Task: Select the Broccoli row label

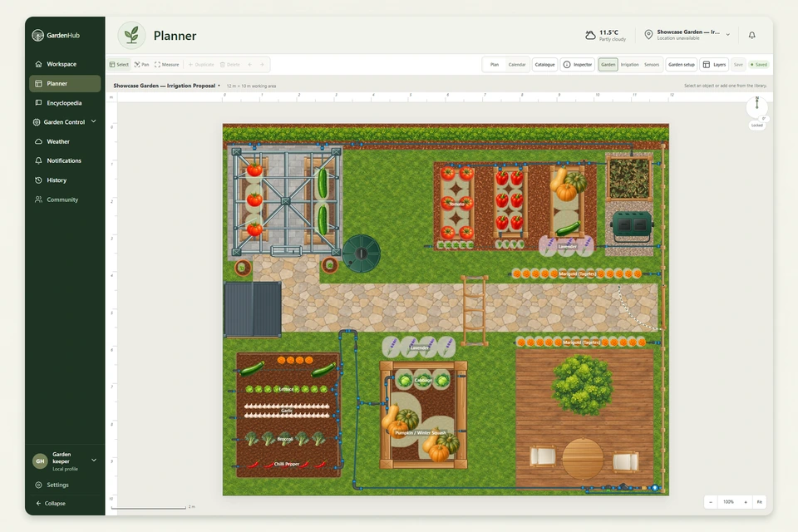Action: (x=285, y=439)
